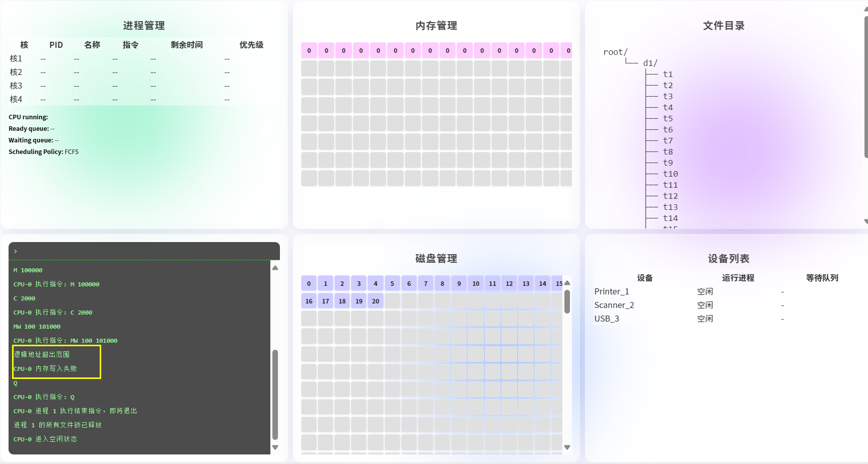Viewport: 868px width, 464px height.
Task: Select the Printer_1 device row
Action: (x=612, y=291)
